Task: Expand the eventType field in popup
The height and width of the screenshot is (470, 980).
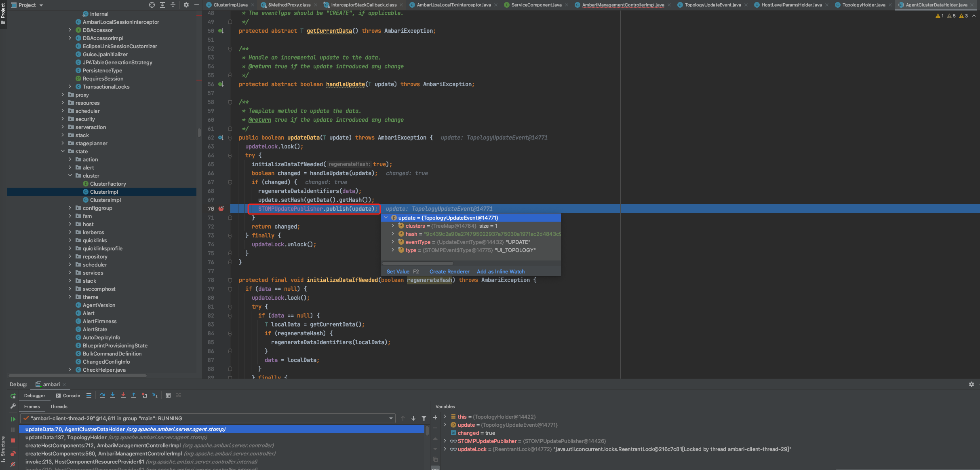Action: [x=393, y=242]
